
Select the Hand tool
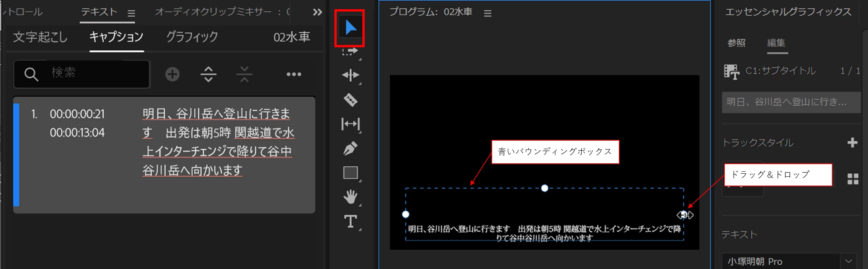point(351,197)
